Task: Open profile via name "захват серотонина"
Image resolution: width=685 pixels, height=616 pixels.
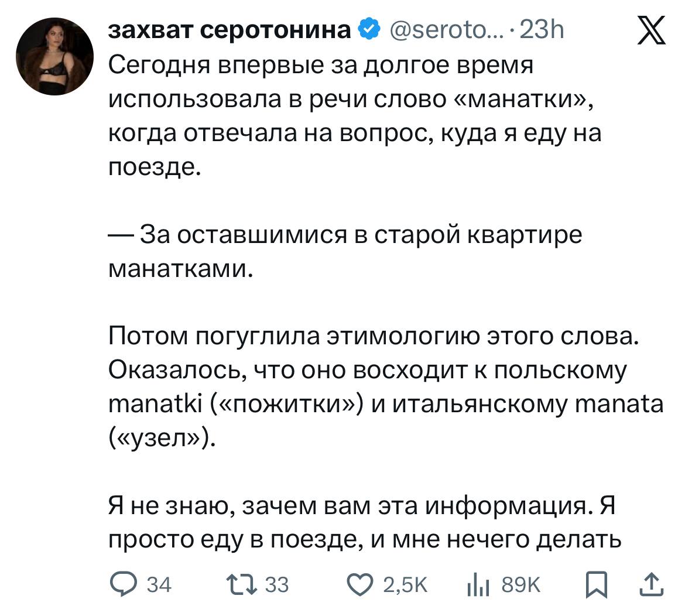Action: pos(230,30)
